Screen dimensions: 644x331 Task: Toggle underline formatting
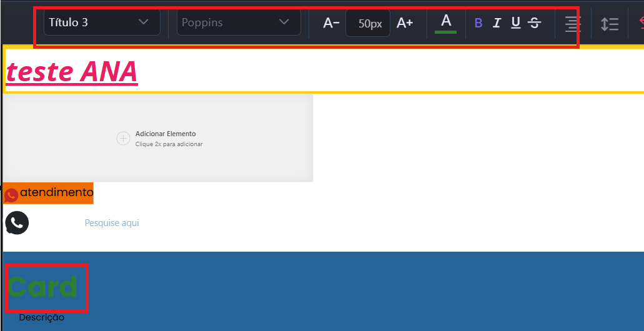pyautogui.click(x=515, y=23)
